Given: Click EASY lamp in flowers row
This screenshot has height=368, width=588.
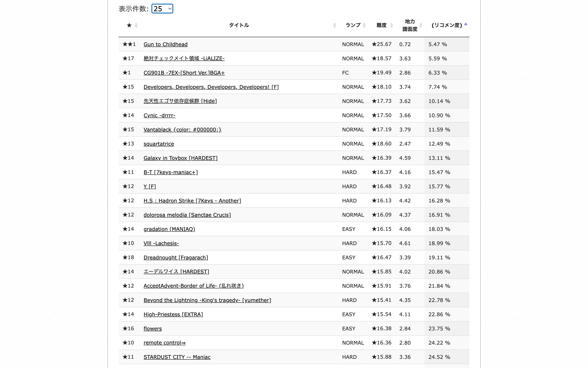Looking at the screenshot, I should [x=349, y=329].
